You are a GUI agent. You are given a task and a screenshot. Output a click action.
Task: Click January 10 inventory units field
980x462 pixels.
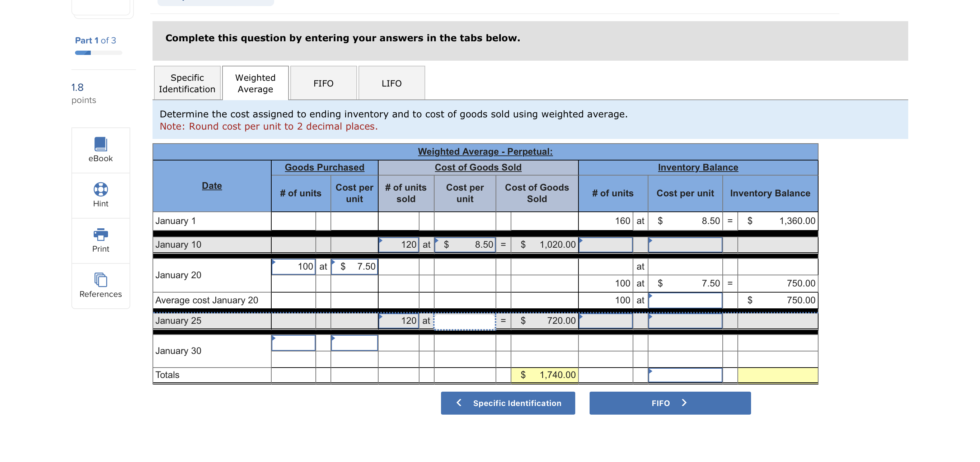point(606,245)
